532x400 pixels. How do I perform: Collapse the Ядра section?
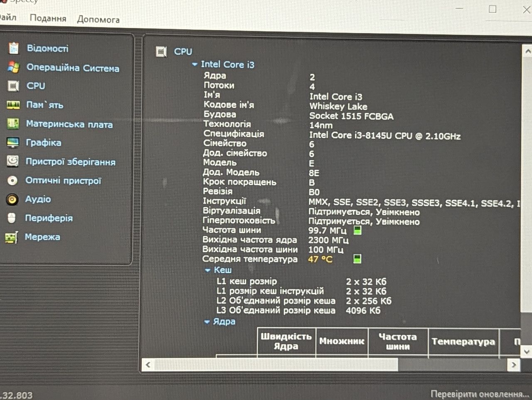click(x=207, y=321)
